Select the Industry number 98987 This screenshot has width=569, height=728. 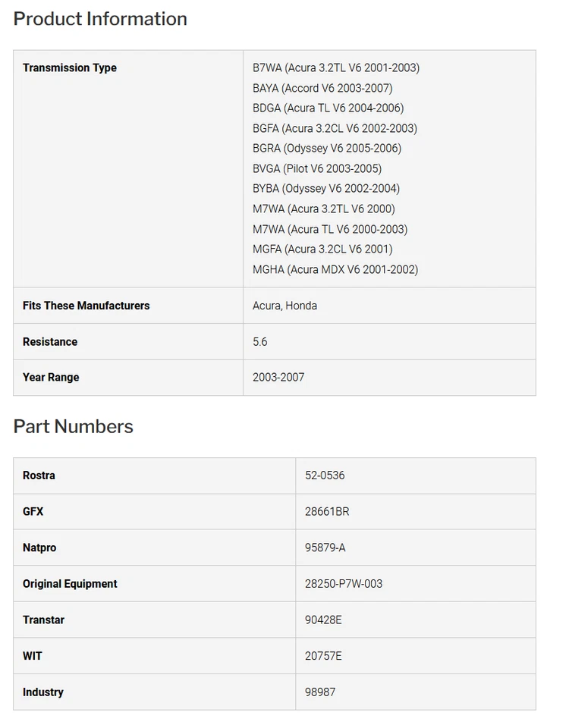pos(320,692)
